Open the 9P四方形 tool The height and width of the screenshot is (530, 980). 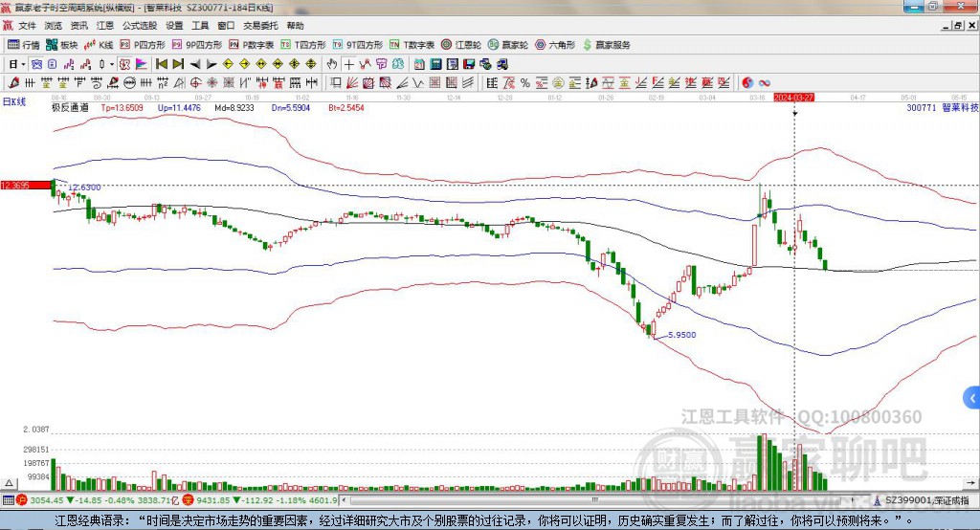point(197,45)
